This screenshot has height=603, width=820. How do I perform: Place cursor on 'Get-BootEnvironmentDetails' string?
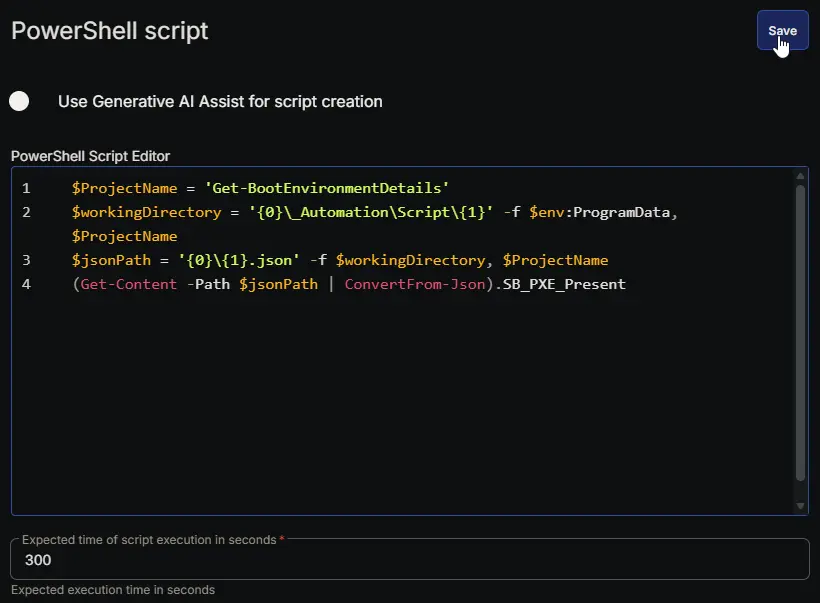tap(326, 188)
